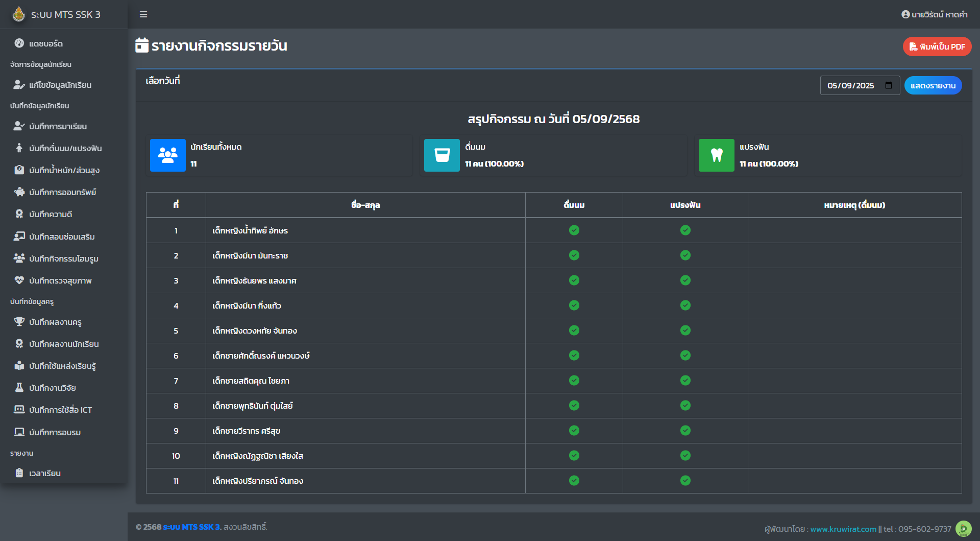Click the round green badge in footer
Image resolution: width=980 pixels, height=541 pixels.
tap(963, 529)
